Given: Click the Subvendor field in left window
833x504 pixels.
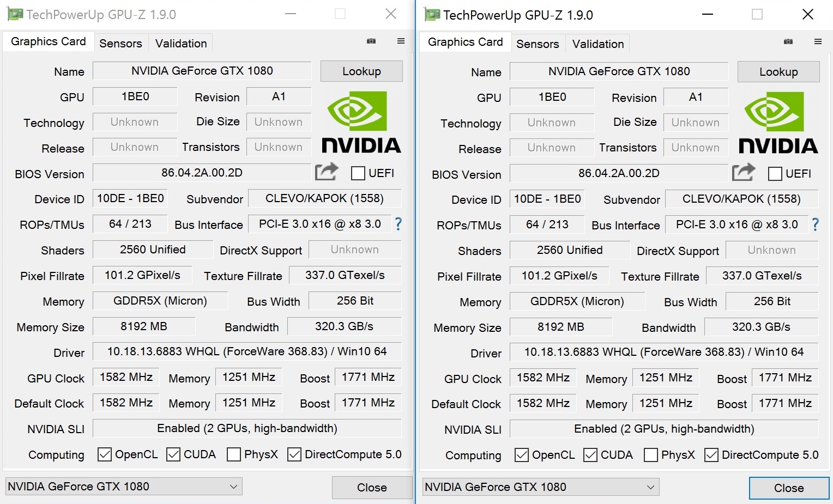Looking at the screenshot, I should 324,198.
